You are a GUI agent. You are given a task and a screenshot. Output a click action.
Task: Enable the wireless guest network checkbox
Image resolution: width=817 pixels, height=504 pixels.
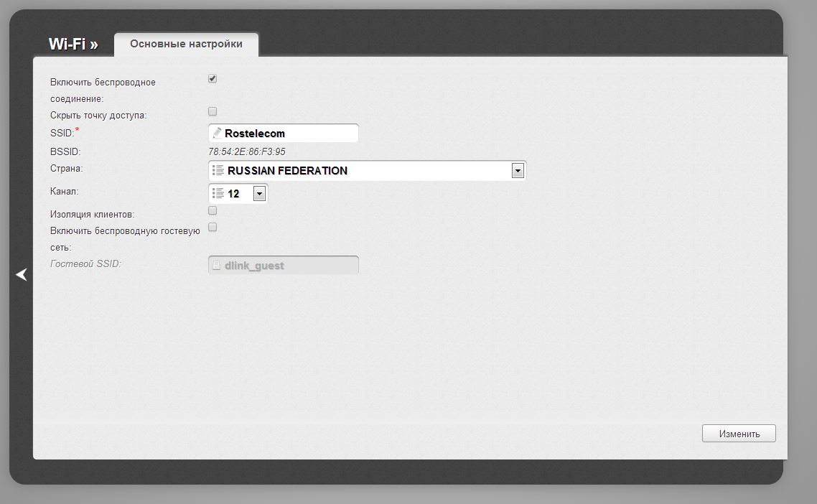point(213,228)
